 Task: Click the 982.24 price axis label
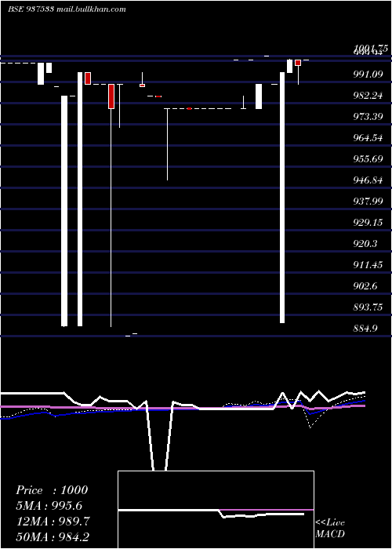pyautogui.click(x=368, y=95)
